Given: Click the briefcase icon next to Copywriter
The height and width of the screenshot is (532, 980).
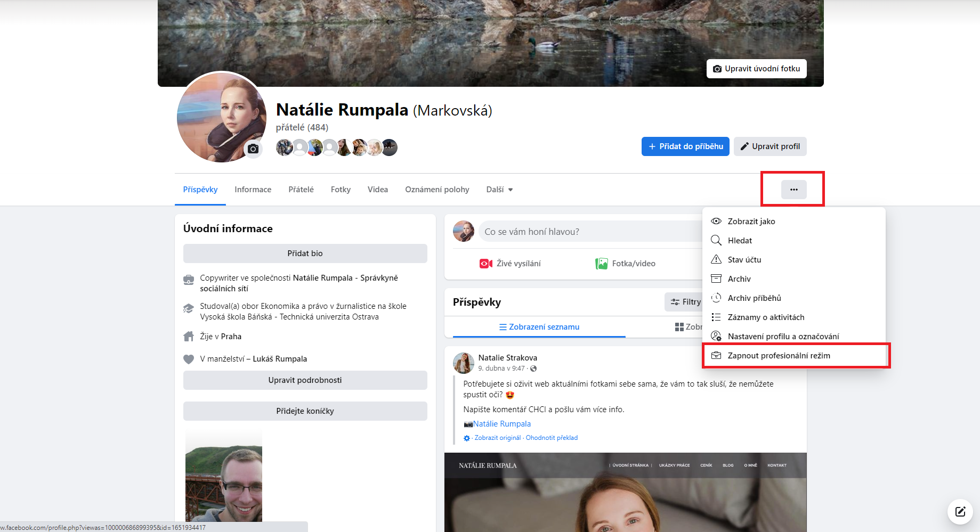Looking at the screenshot, I should pyautogui.click(x=189, y=280).
